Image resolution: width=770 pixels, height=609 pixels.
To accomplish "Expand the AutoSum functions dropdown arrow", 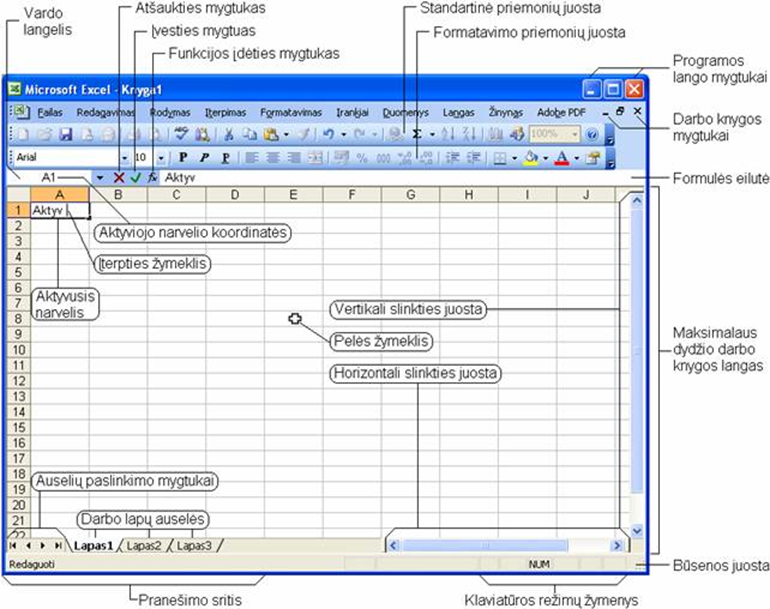I will tap(432, 134).
